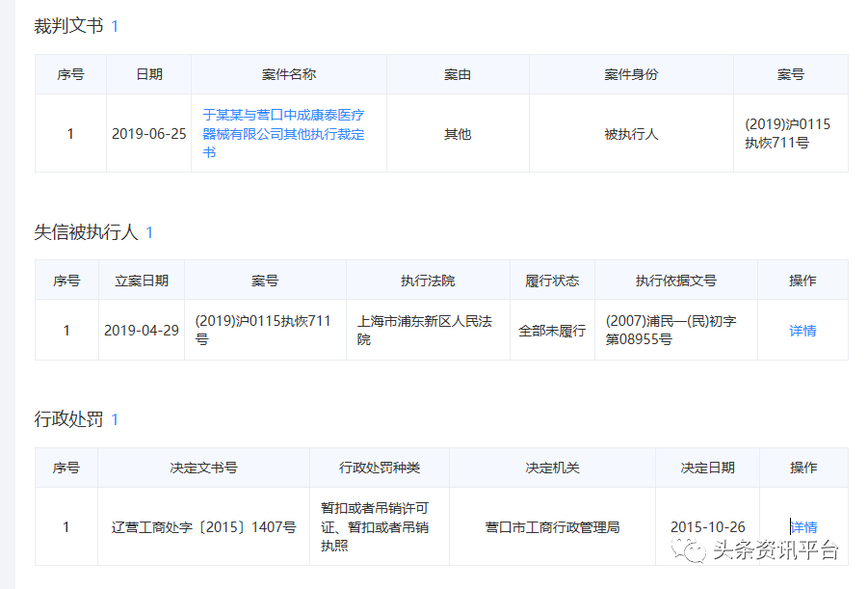
Task: Click the 履行状态 column header
Action: [x=552, y=281]
